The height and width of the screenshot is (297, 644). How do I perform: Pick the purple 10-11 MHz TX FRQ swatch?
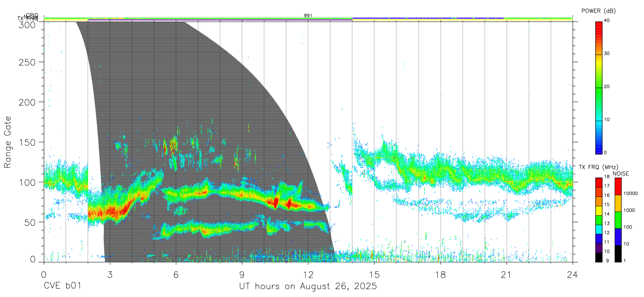pos(599,247)
